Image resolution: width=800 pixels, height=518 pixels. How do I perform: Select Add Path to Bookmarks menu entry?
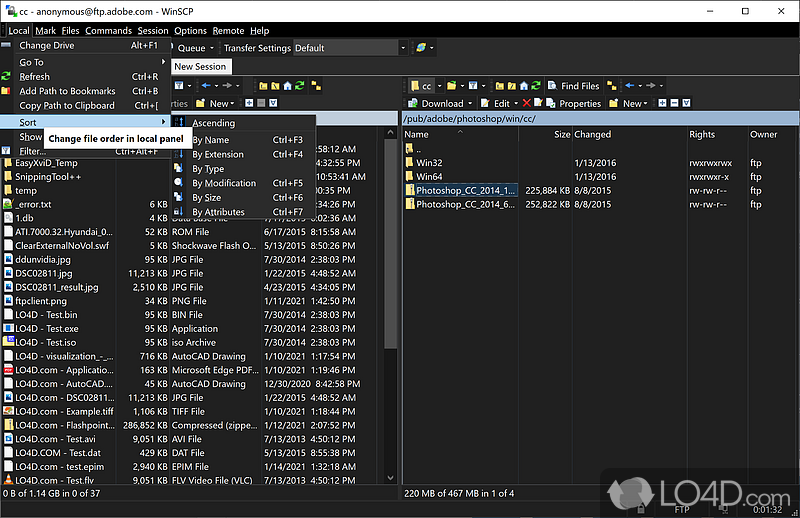(67, 91)
